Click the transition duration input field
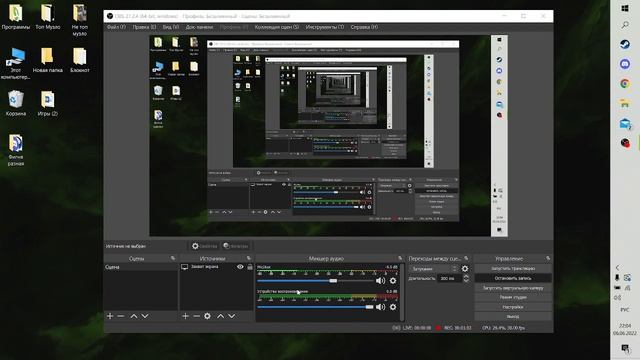 tap(450, 278)
